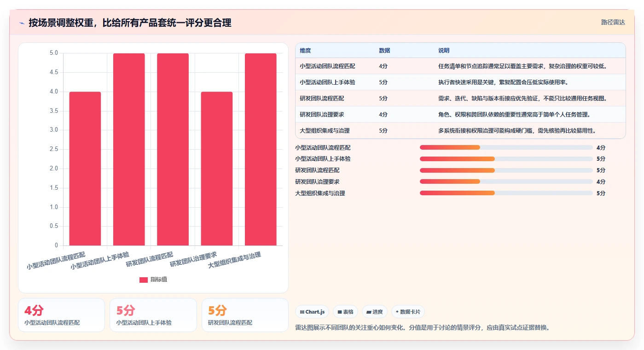Select table row 研发团队治理要求

pyautogui.click(x=460, y=115)
